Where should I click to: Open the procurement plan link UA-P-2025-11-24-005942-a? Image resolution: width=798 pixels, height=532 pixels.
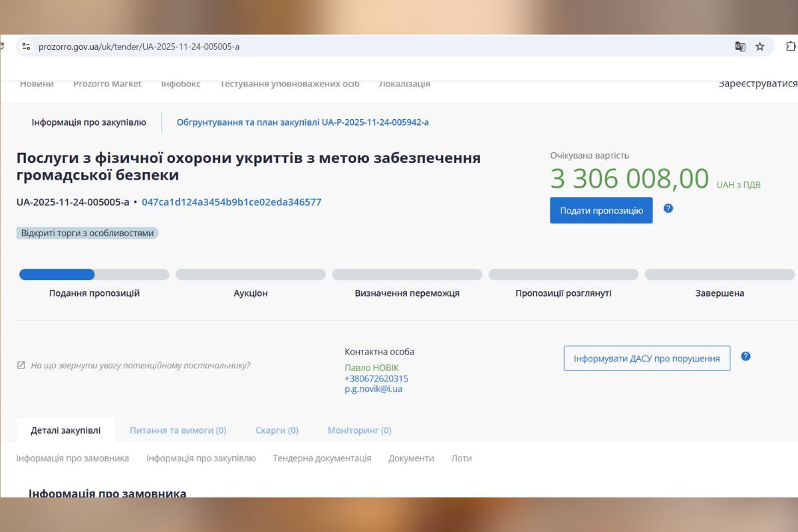tap(303, 122)
